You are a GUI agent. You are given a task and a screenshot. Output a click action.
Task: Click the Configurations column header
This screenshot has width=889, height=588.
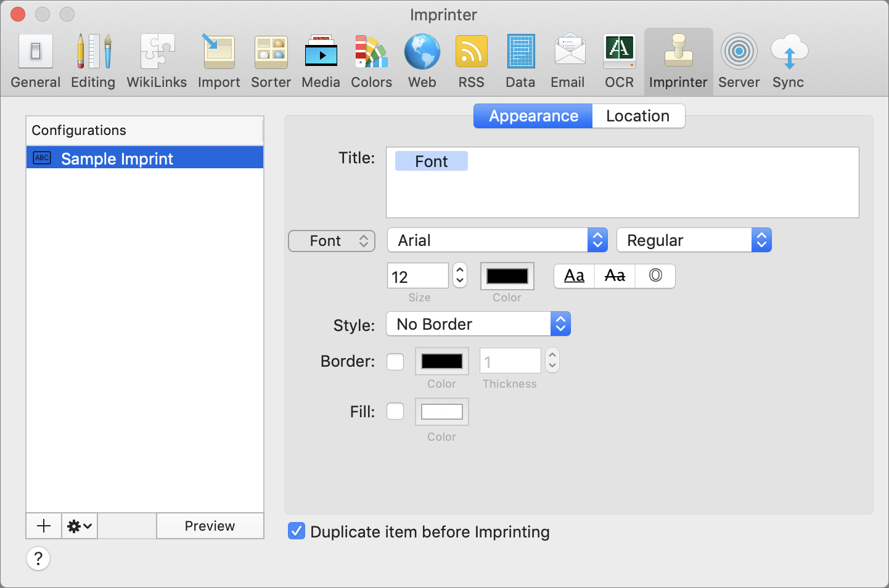pos(145,131)
